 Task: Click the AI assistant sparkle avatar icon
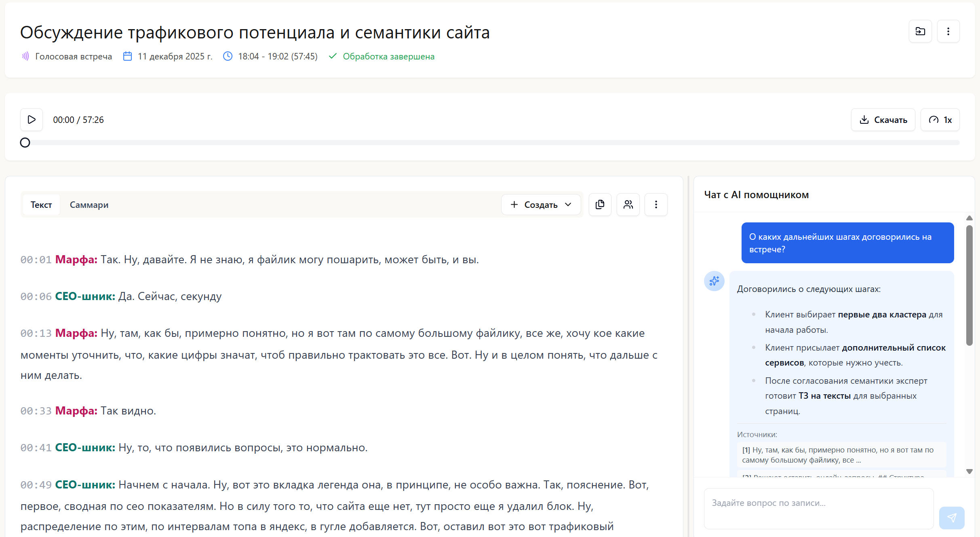click(x=714, y=281)
